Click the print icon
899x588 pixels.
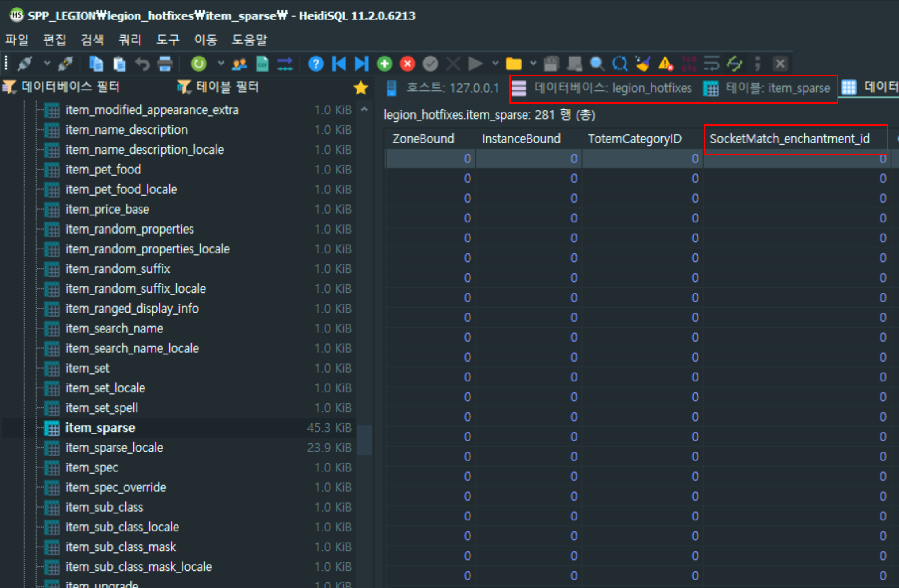(165, 64)
